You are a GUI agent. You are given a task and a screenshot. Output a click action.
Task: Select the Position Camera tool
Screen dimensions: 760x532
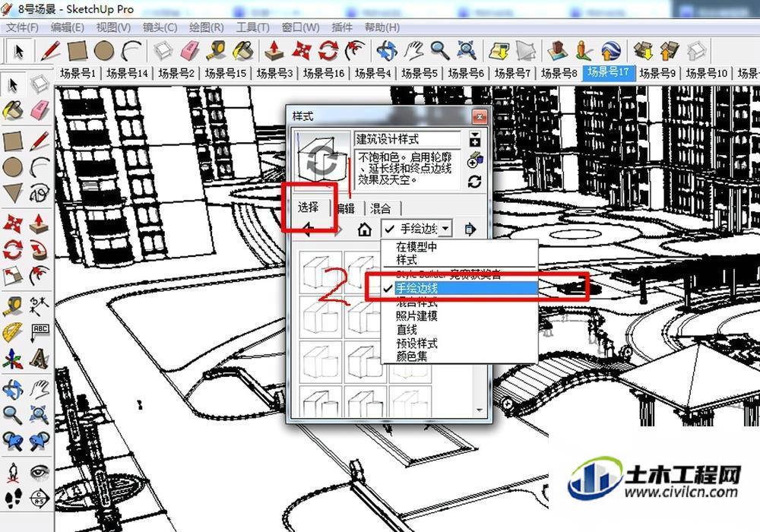[x=13, y=471]
